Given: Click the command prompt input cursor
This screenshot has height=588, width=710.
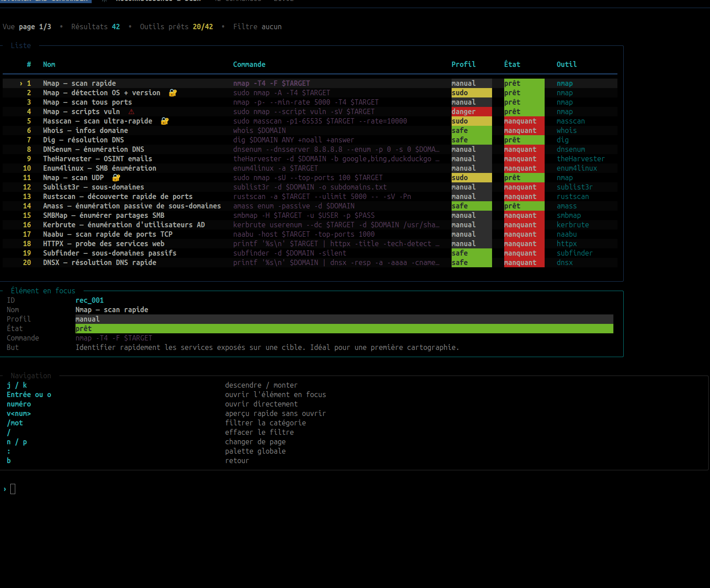Looking at the screenshot, I should [x=13, y=489].
